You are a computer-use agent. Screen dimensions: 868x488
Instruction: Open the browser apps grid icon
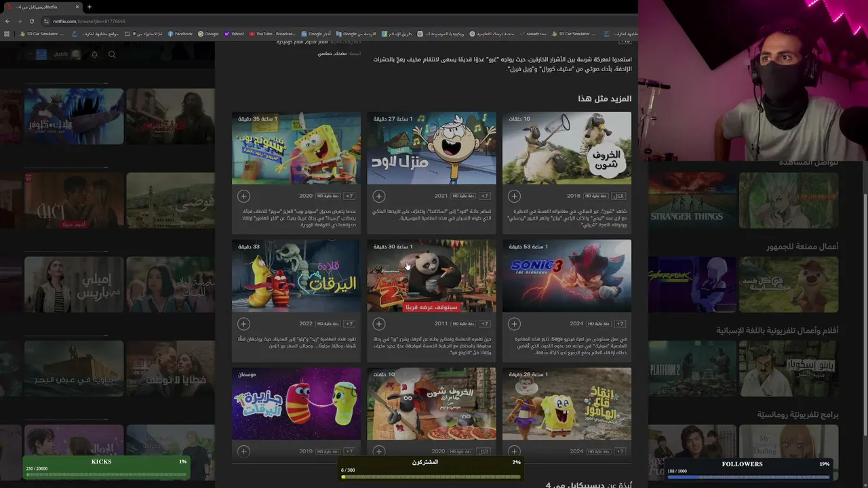coord(7,34)
